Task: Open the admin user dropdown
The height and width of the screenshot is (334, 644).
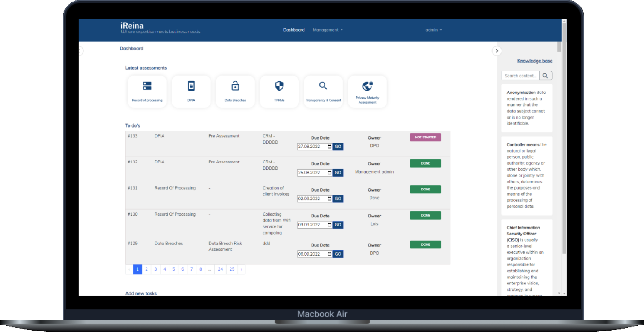Action: click(433, 30)
